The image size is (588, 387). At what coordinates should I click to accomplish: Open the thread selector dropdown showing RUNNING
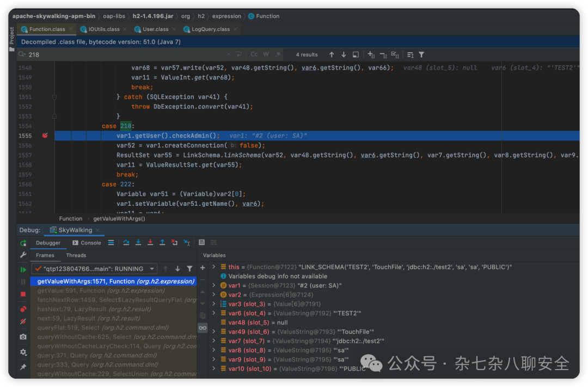[x=95, y=269]
